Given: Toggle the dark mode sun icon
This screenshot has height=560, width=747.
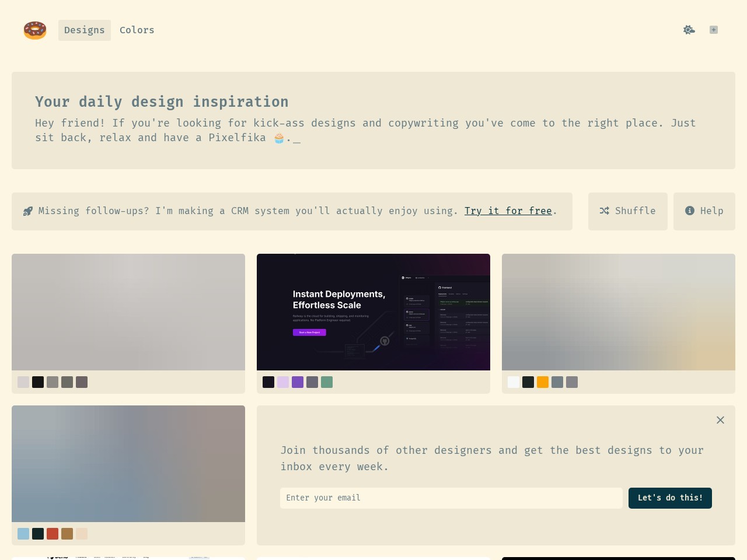Looking at the screenshot, I should (689, 30).
